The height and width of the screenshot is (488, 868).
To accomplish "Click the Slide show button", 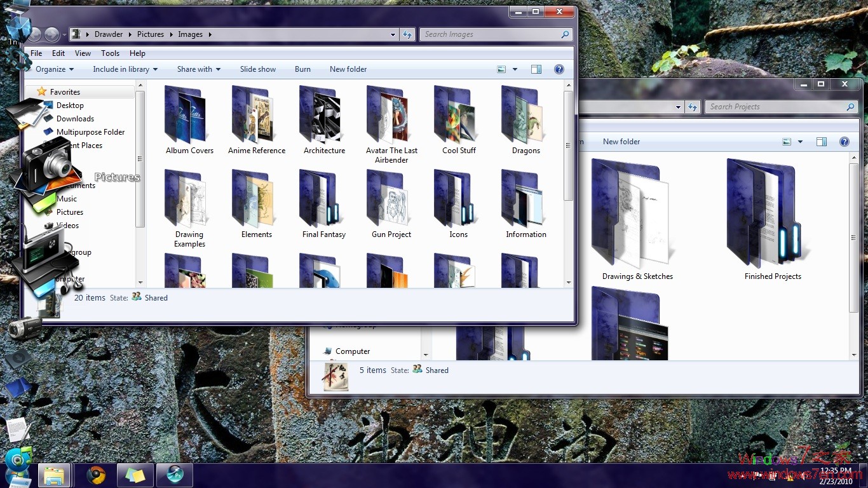I will tap(258, 69).
